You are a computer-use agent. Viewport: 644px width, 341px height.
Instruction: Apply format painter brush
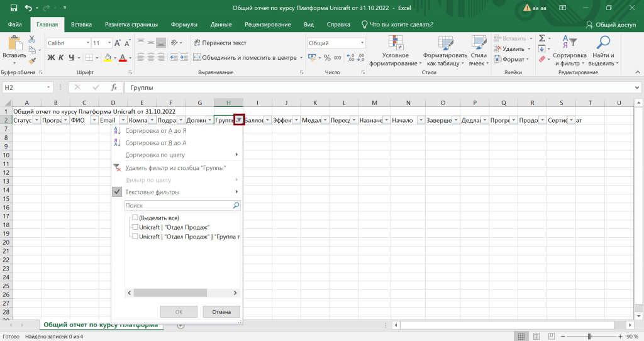(32, 61)
